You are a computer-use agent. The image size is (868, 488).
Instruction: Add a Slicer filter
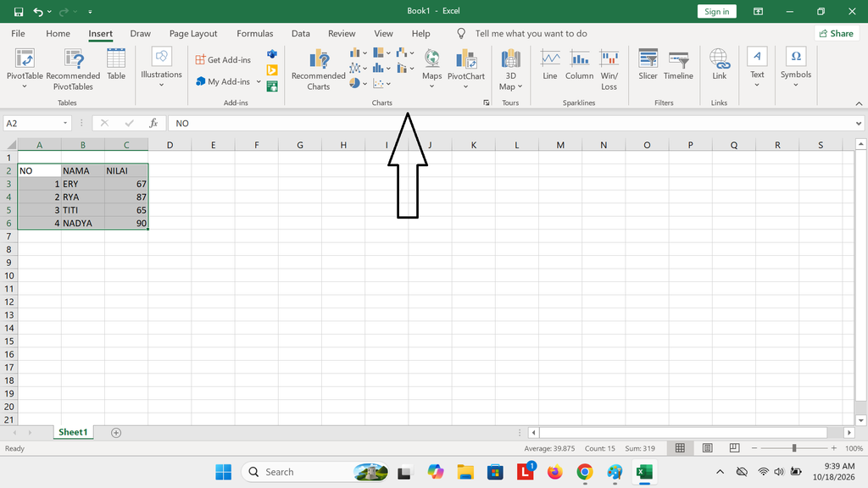(x=648, y=64)
